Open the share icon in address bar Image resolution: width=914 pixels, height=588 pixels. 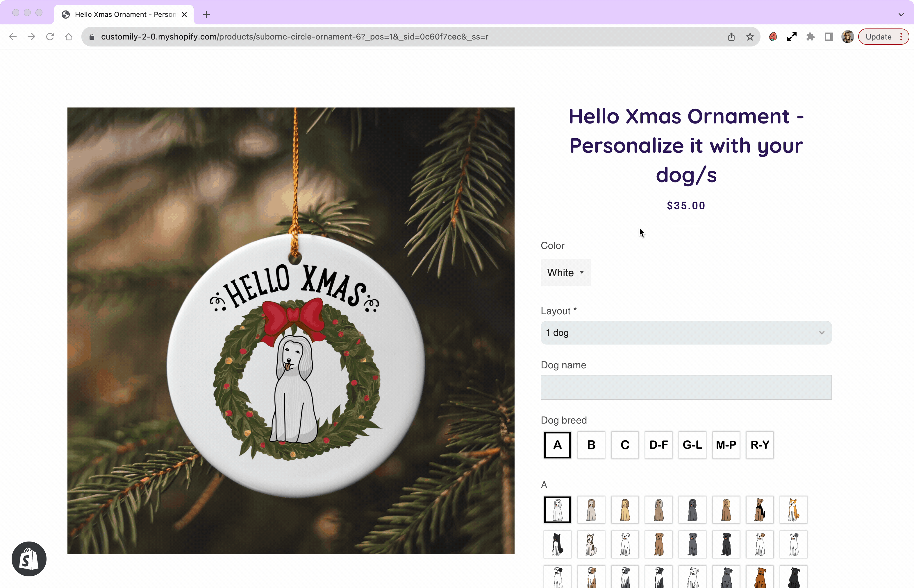(731, 37)
